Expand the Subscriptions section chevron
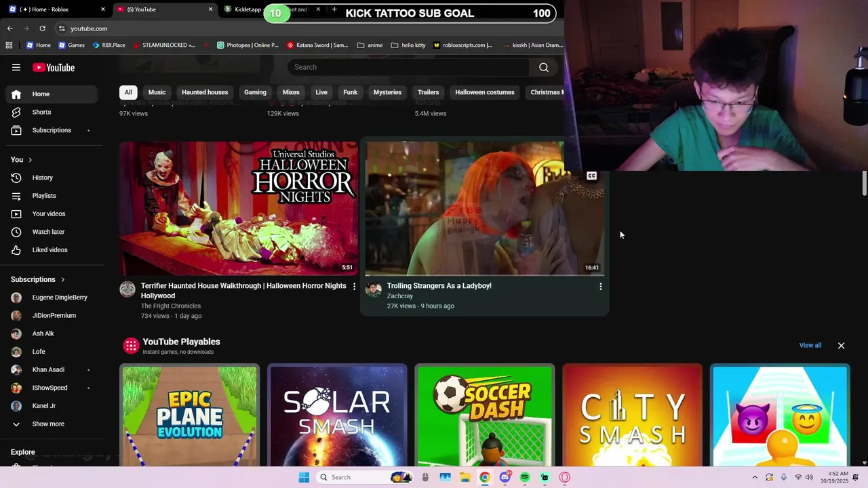 pyautogui.click(x=63, y=280)
